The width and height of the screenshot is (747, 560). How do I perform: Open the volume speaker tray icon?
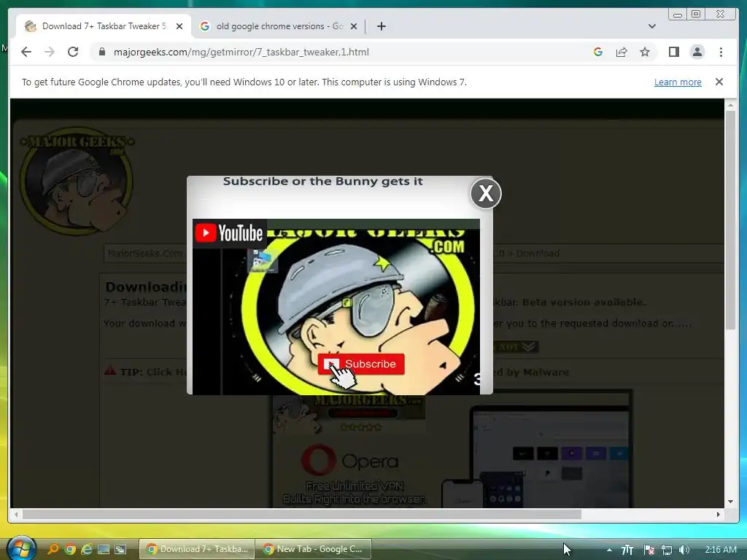click(684, 550)
